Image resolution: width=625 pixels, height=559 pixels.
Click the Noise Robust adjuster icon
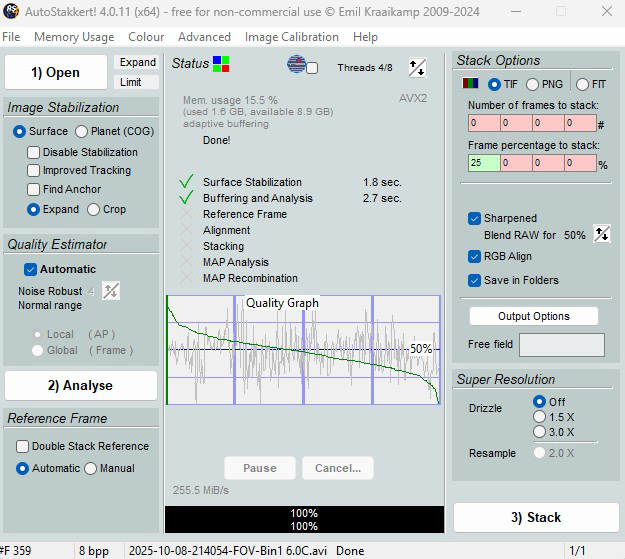point(111,291)
